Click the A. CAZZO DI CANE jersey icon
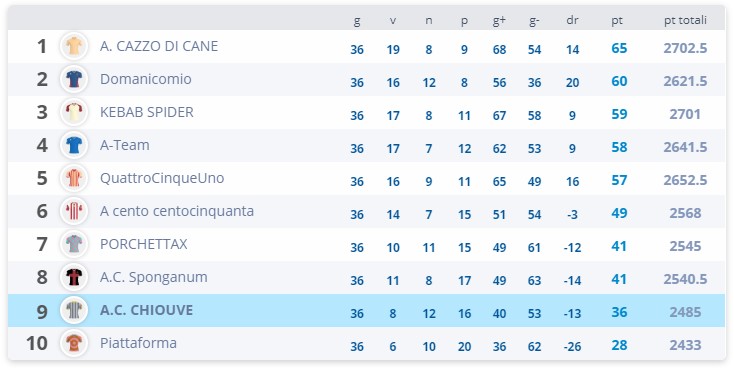The width and height of the screenshot is (734, 370). [x=74, y=46]
